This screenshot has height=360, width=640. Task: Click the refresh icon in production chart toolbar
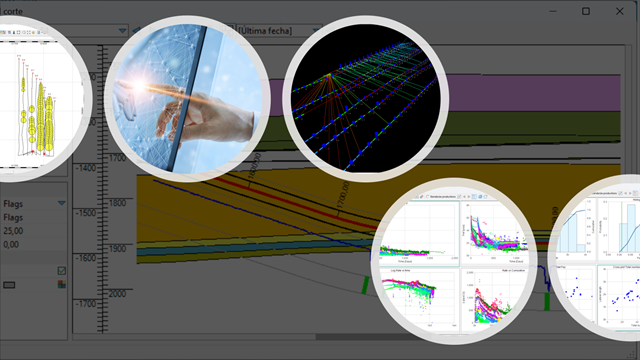click(485, 197)
